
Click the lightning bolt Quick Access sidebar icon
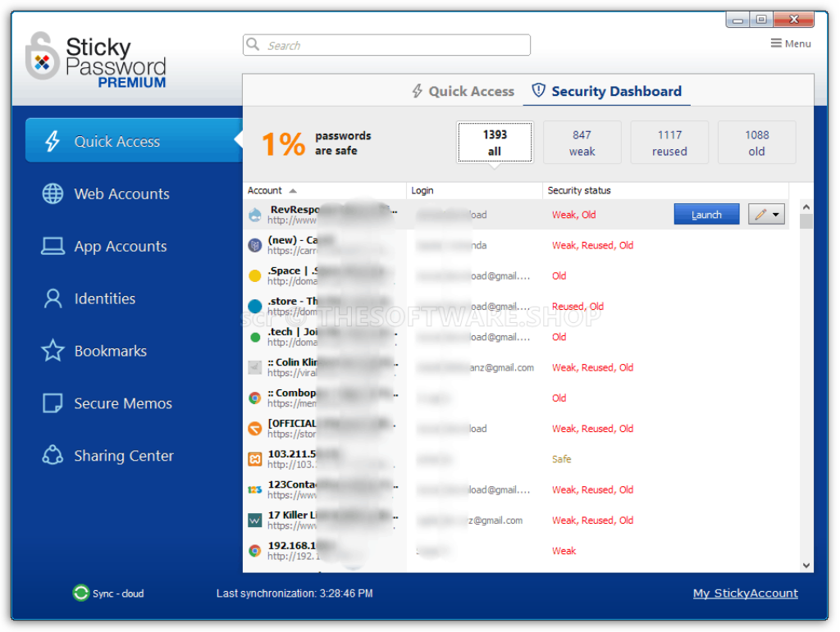click(52, 141)
